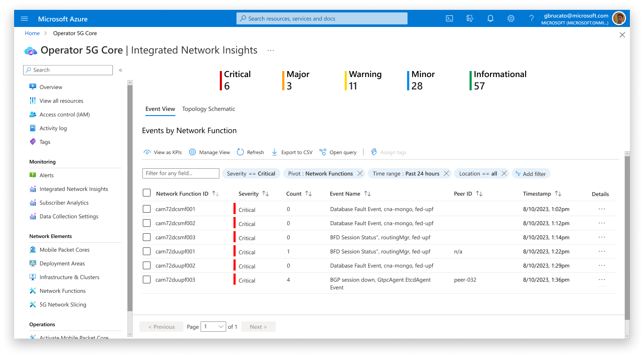
Task: Check the box for cam72duupf003
Action: coord(147,280)
